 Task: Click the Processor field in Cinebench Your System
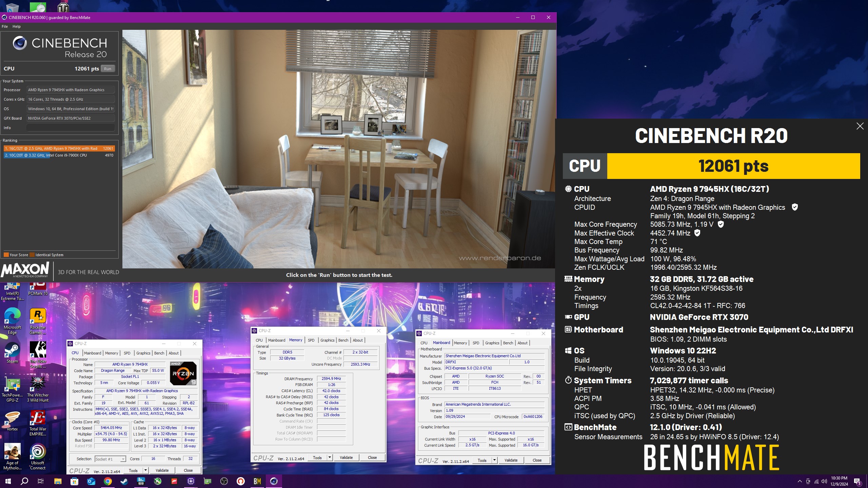tap(71, 90)
